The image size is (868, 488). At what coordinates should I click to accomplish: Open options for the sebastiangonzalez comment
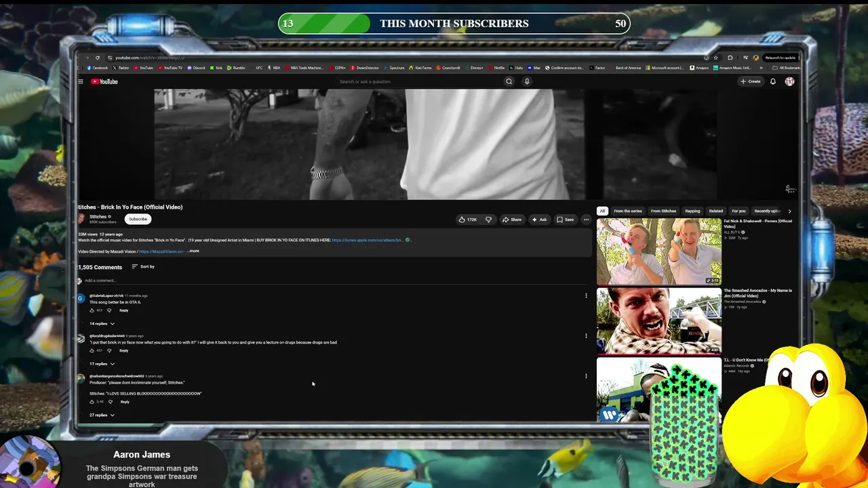click(586, 376)
